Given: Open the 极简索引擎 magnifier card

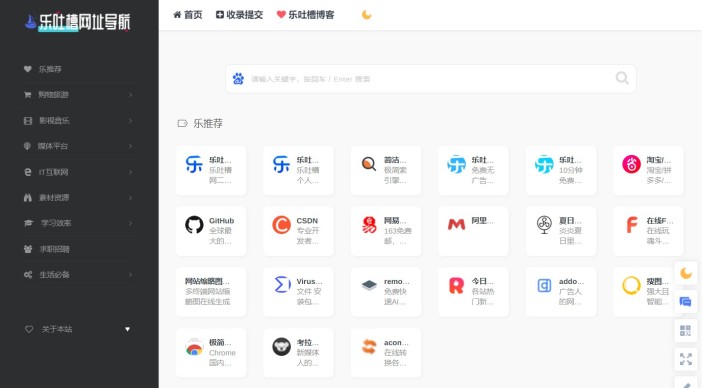Looking at the screenshot, I should pos(386,170).
